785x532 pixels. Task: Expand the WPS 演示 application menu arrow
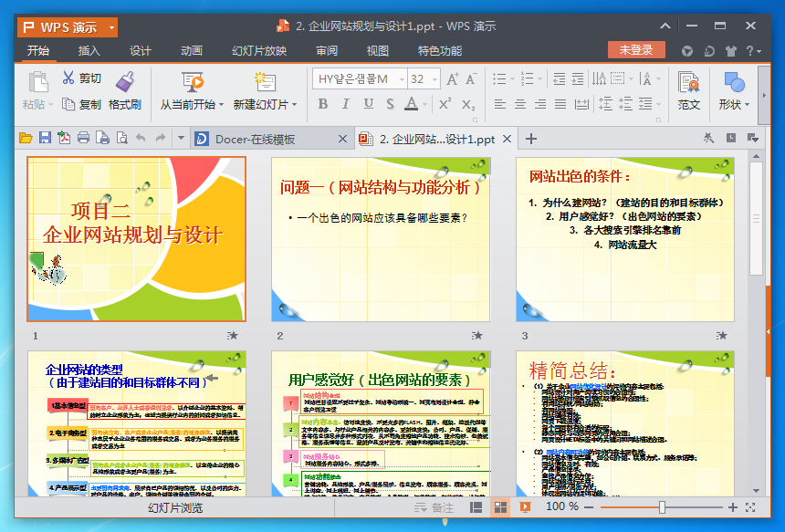click(x=111, y=27)
